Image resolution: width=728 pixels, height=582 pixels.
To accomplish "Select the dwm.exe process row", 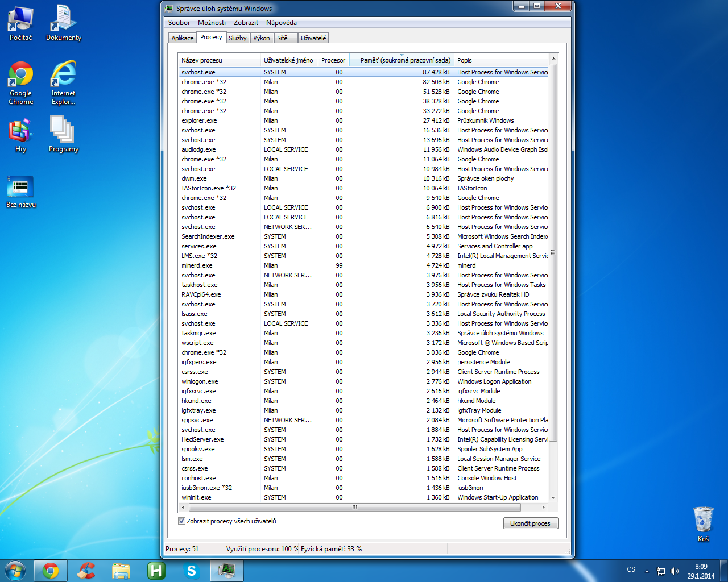I will (x=363, y=178).
